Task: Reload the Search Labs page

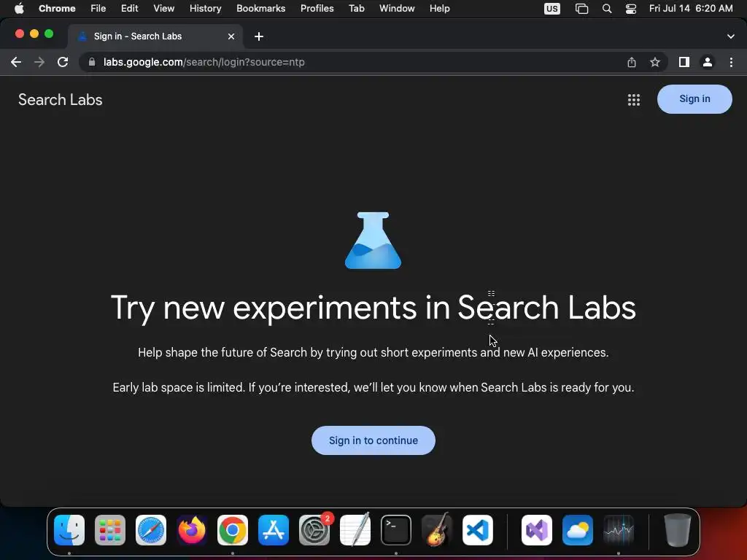Action: [x=63, y=62]
